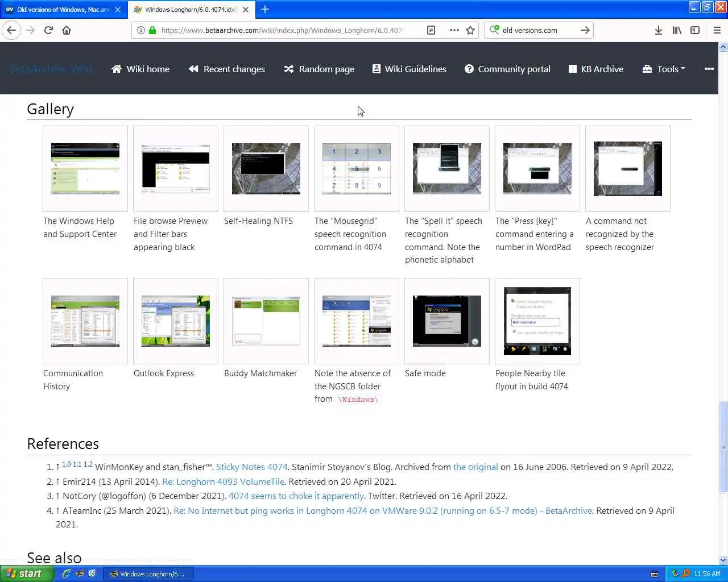The image size is (728, 582).
Task: Click the search engine icon in search box
Action: pos(494,30)
